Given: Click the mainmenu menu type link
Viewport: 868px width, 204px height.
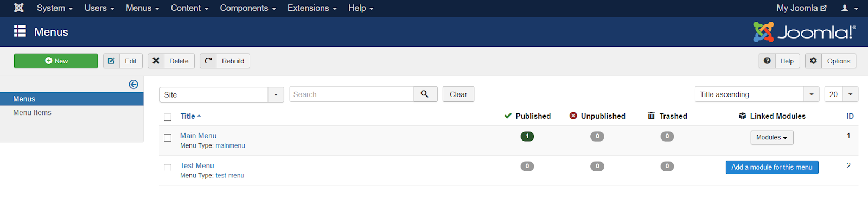Looking at the screenshot, I should 230,145.
